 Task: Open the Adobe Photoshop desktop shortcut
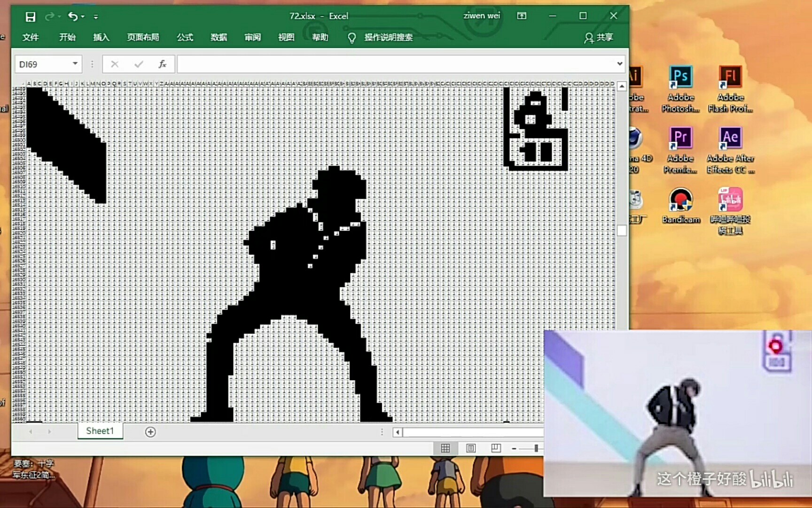point(680,88)
